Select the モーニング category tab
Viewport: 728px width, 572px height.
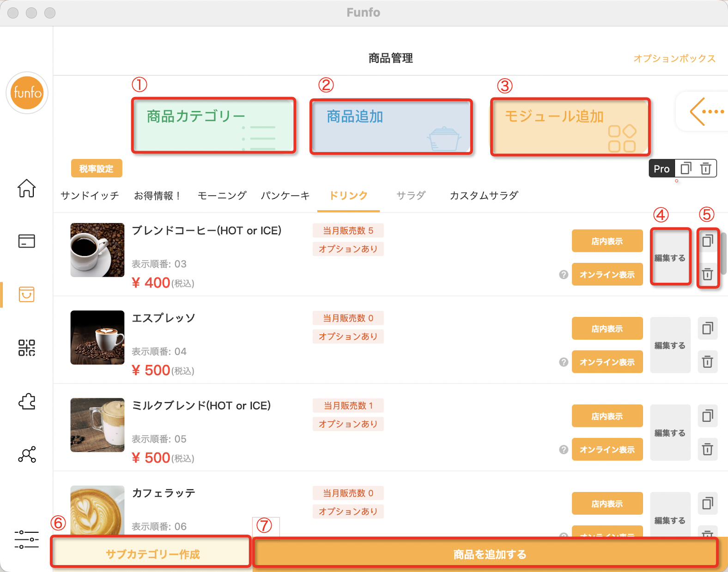point(222,195)
